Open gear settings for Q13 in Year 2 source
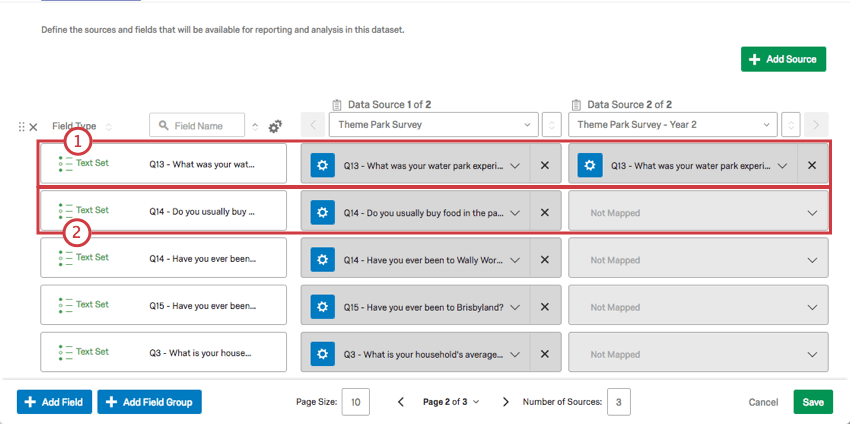850x424 pixels. (589, 165)
